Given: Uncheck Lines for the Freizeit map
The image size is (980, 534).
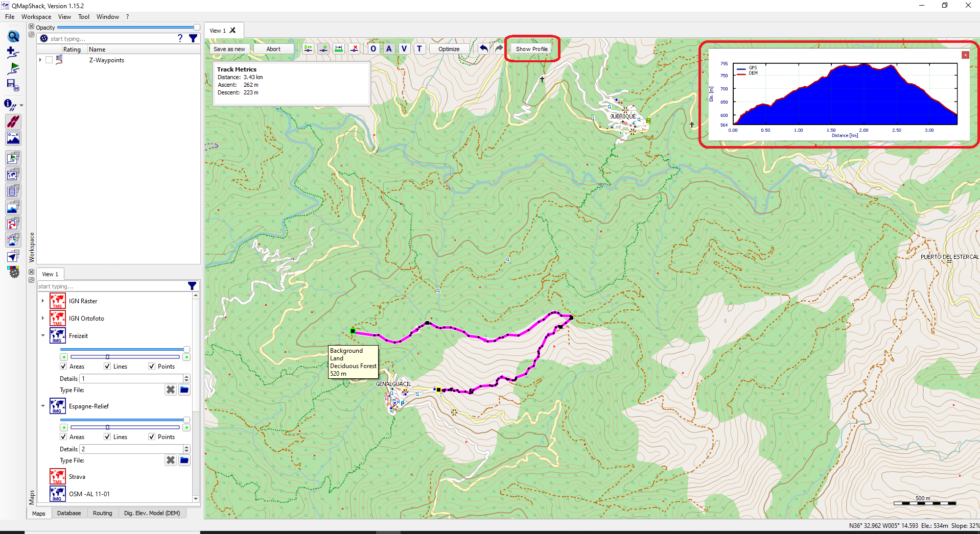Looking at the screenshot, I should (107, 366).
